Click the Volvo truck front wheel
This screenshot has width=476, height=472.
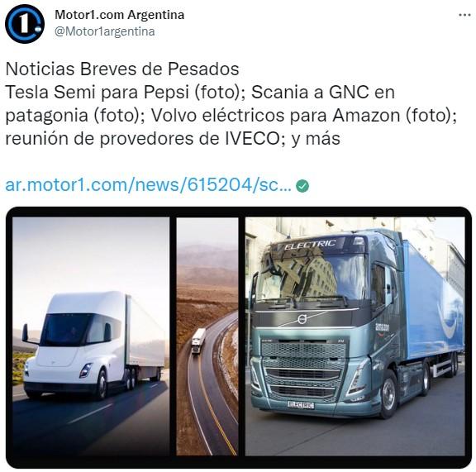click(388, 395)
